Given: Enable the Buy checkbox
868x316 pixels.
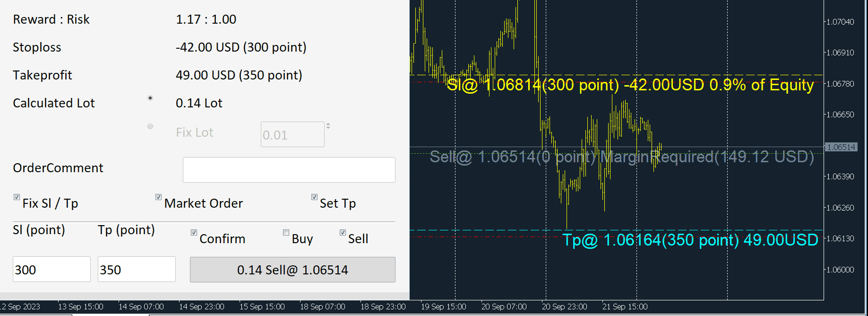Looking at the screenshot, I should [286, 232].
